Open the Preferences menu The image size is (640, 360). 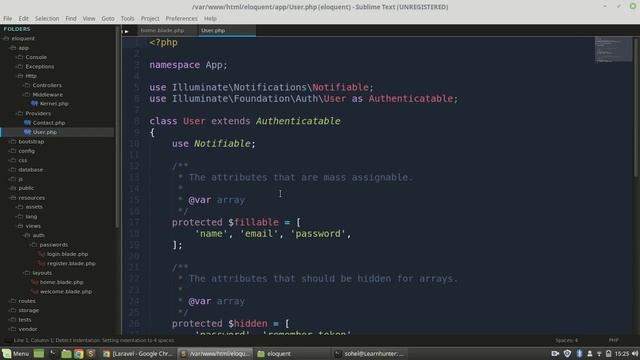coord(181,18)
